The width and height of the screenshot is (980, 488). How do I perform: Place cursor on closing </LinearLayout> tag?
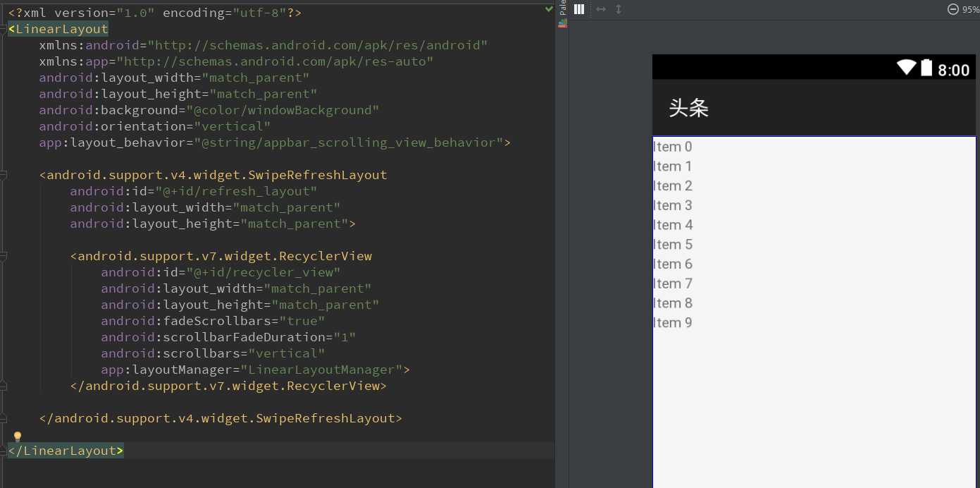point(66,451)
